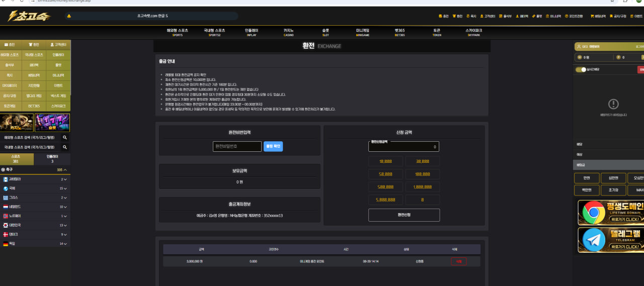Click the P point balance icon

pos(618,57)
